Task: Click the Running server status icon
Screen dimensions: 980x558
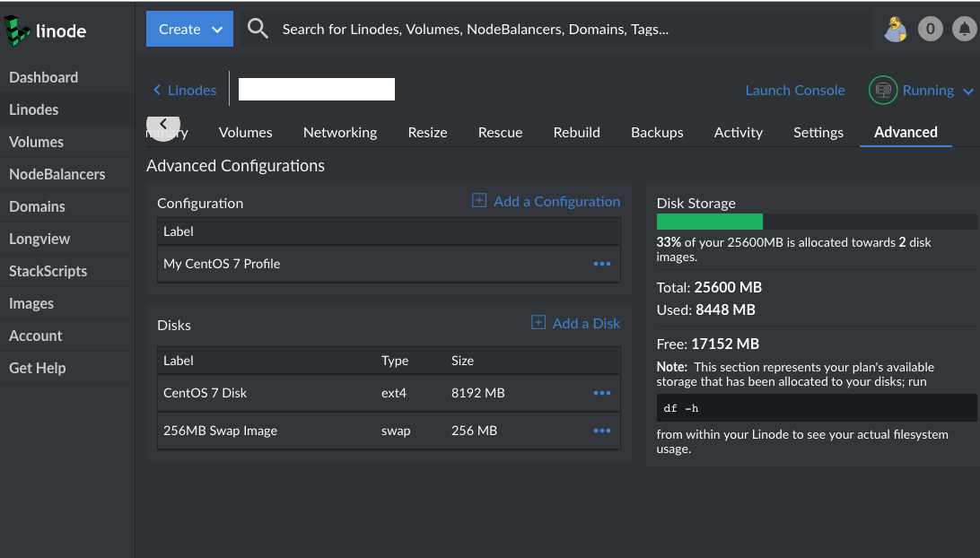Action: (882, 90)
